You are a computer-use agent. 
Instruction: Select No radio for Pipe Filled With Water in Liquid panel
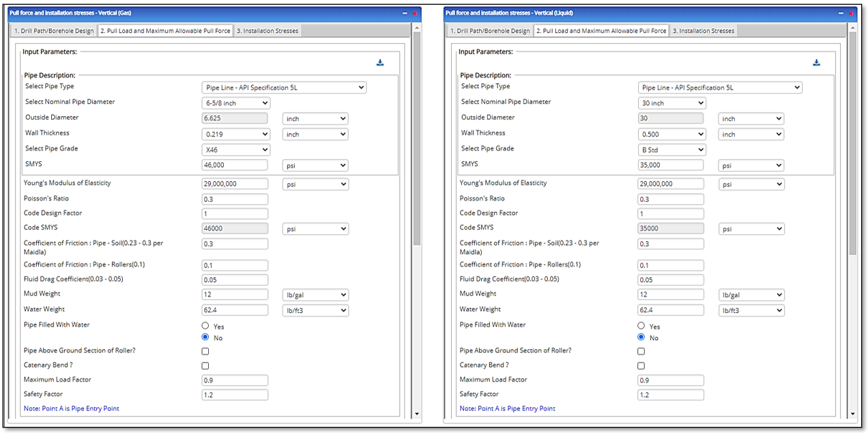click(641, 337)
